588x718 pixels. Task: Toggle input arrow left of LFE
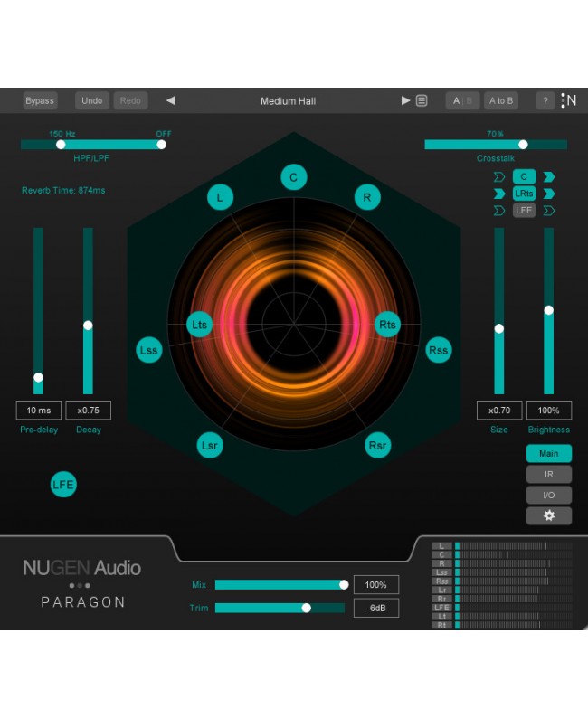(499, 211)
